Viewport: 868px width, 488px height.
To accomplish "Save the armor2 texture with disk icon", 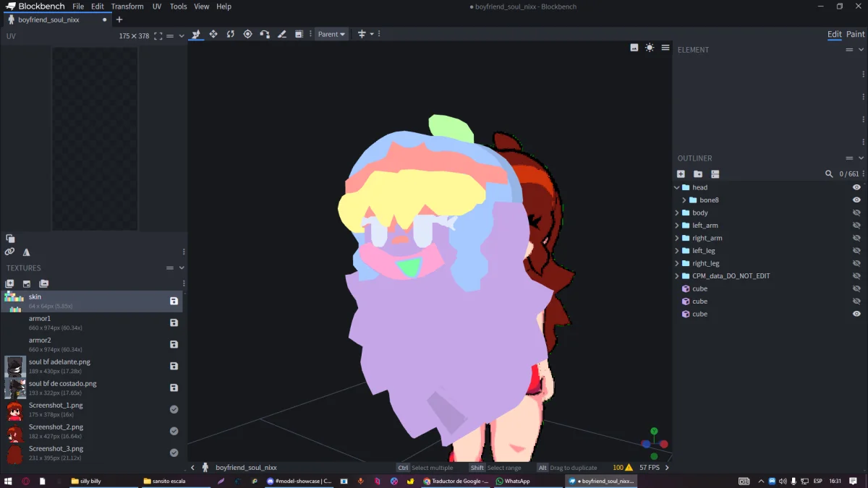I will pos(174,345).
